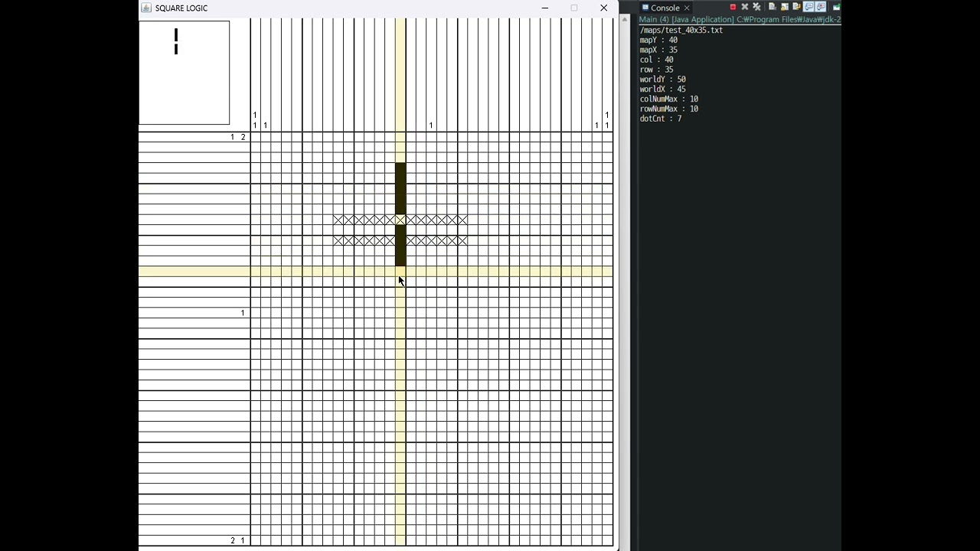Screen dimensions: 980x551
Task: Terminate the running Java application
Action: click(733, 7)
